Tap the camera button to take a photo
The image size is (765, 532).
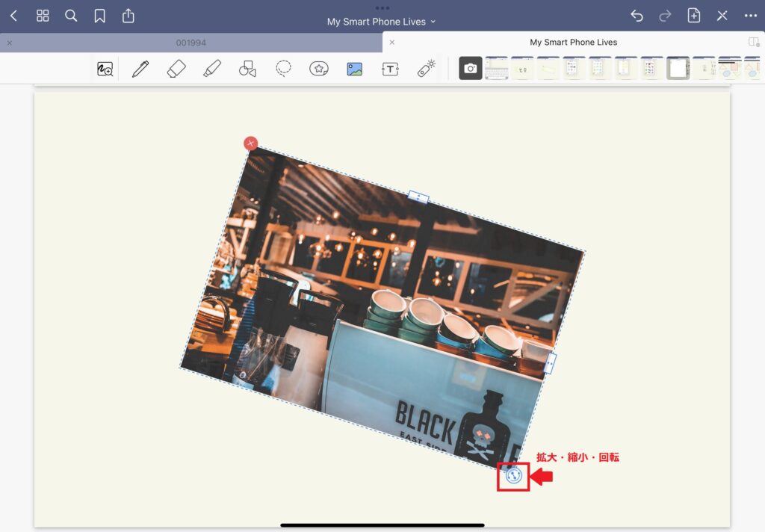point(471,68)
